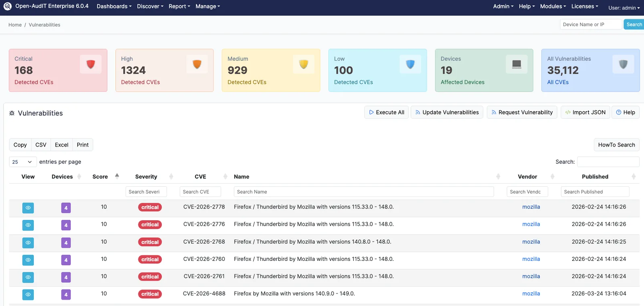Sort by Score column arrow
The width and height of the screenshot is (644, 306).
tap(117, 176)
